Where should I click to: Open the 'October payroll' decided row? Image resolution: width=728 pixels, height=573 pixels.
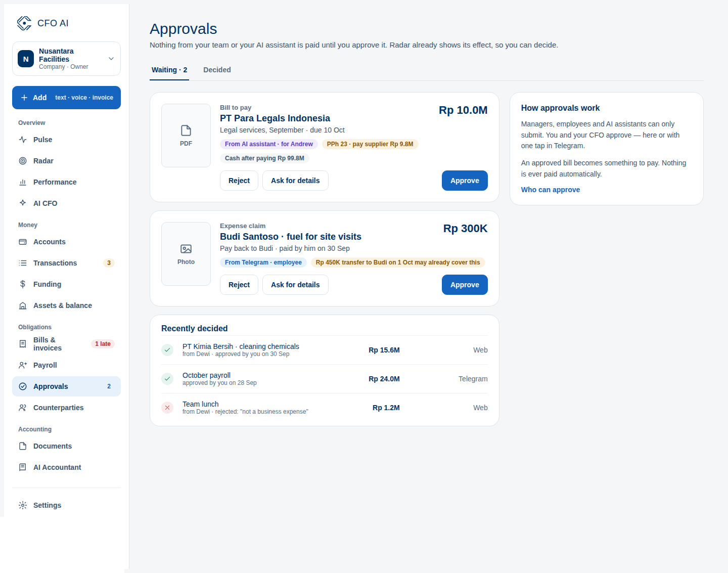click(325, 379)
